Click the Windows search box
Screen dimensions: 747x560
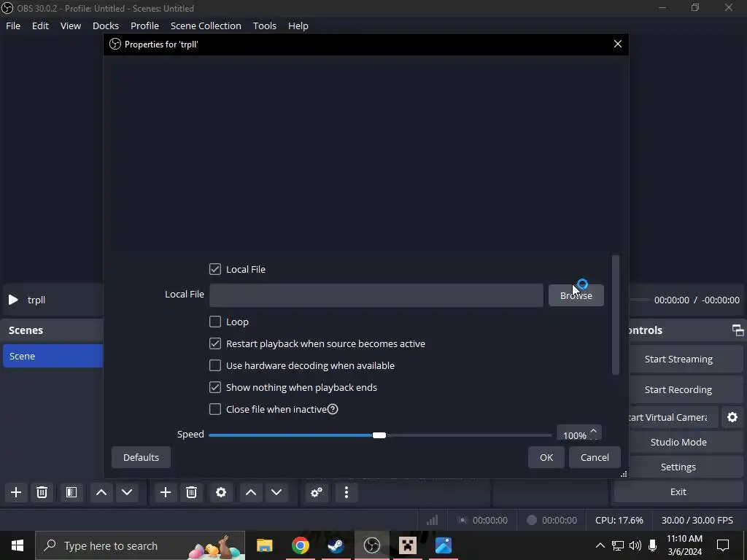(x=140, y=545)
